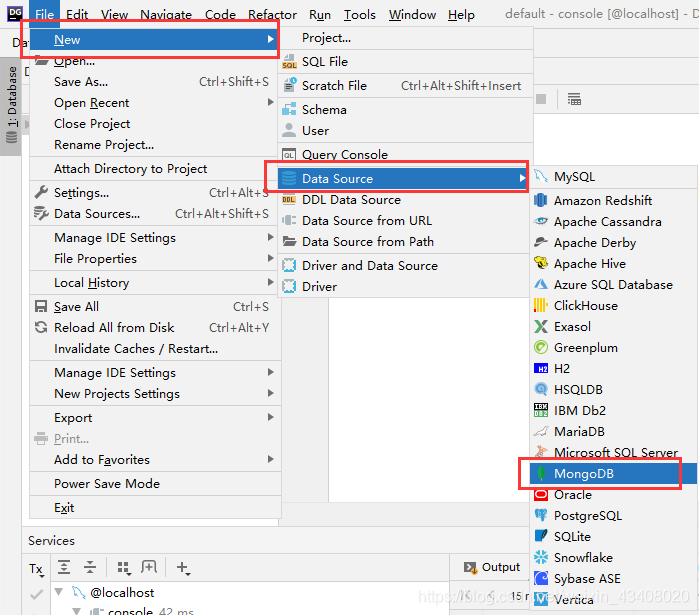Open the View menu
Image resolution: width=699 pixels, height=615 pixels.
click(x=114, y=15)
